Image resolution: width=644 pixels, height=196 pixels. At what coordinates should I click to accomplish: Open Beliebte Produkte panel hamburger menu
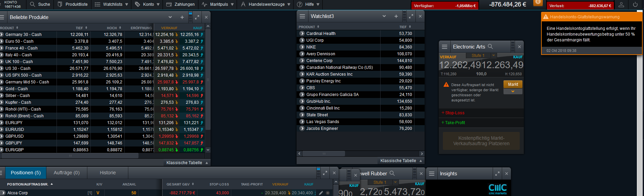[x=2, y=17]
